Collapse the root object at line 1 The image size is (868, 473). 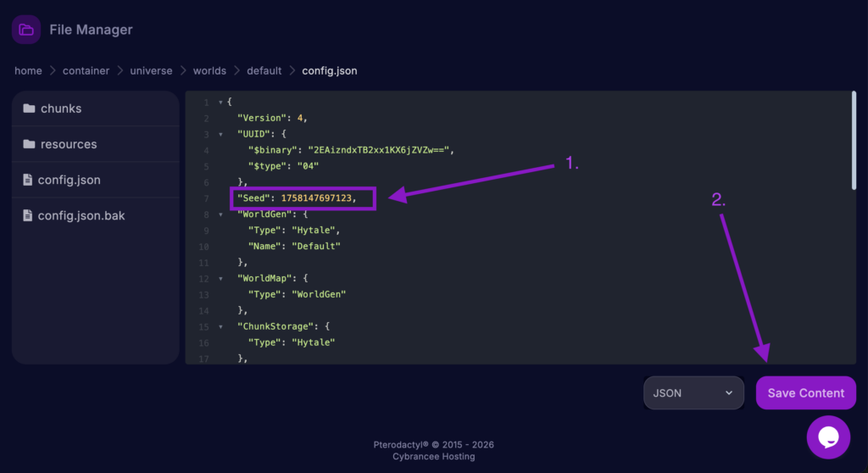[x=220, y=103]
